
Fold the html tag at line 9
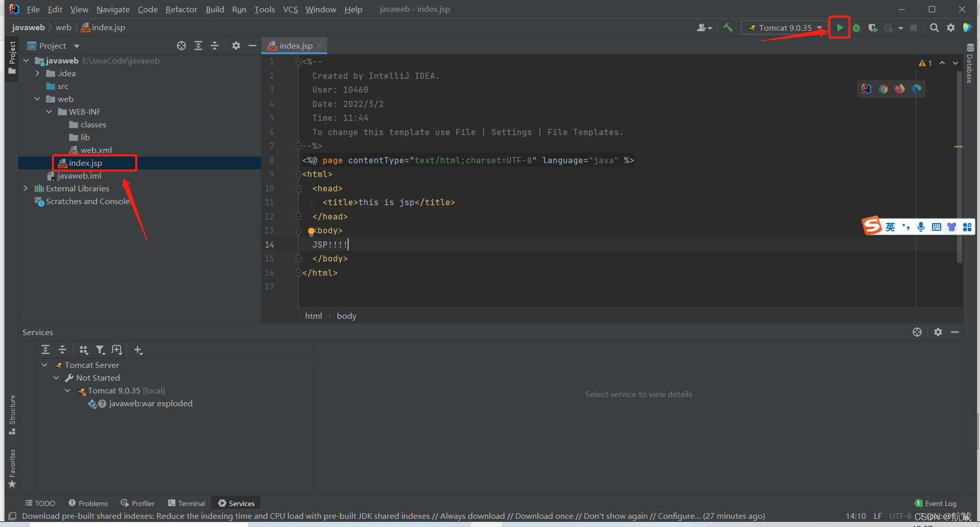click(x=298, y=174)
